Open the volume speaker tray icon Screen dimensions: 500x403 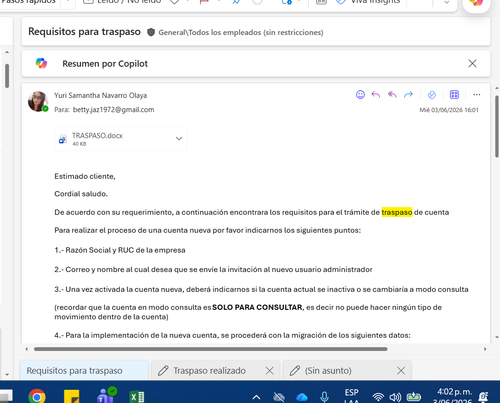pyautogui.click(x=395, y=397)
